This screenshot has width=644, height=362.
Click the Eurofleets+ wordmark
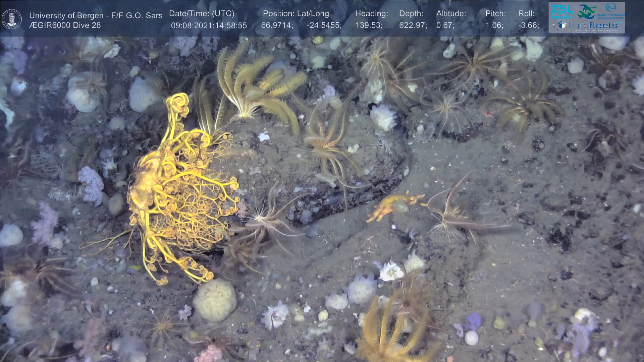(x=593, y=25)
